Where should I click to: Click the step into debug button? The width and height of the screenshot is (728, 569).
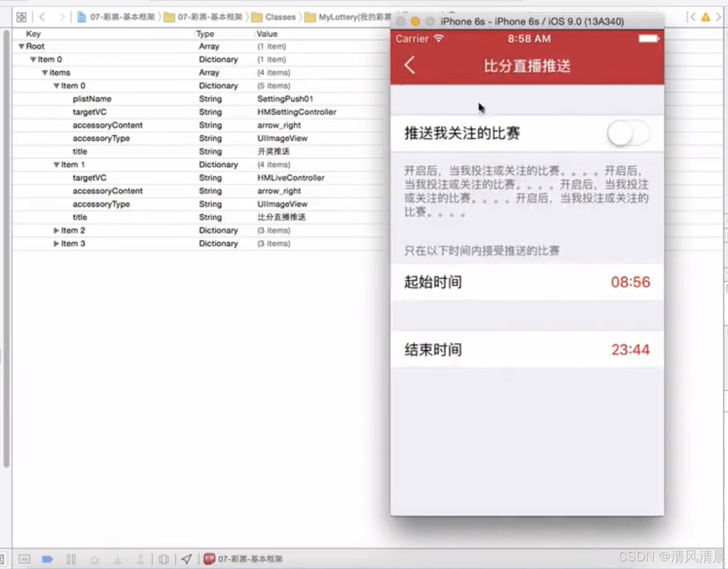[x=118, y=559]
